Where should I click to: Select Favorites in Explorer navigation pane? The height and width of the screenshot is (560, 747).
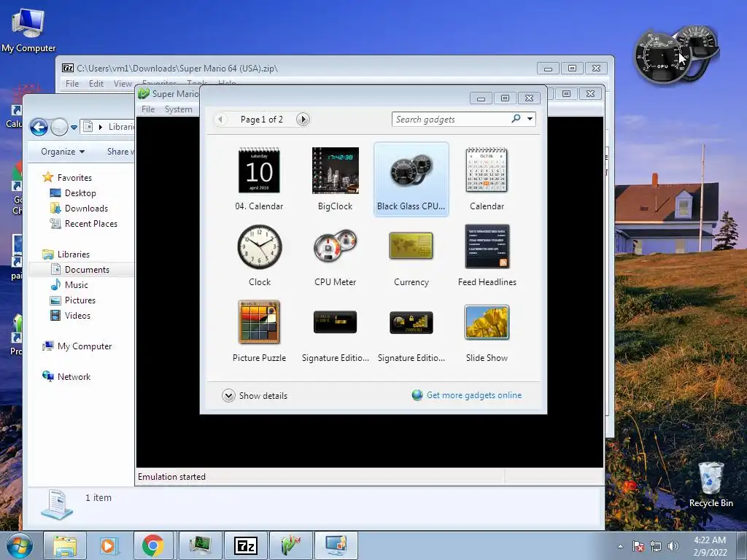click(74, 178)
